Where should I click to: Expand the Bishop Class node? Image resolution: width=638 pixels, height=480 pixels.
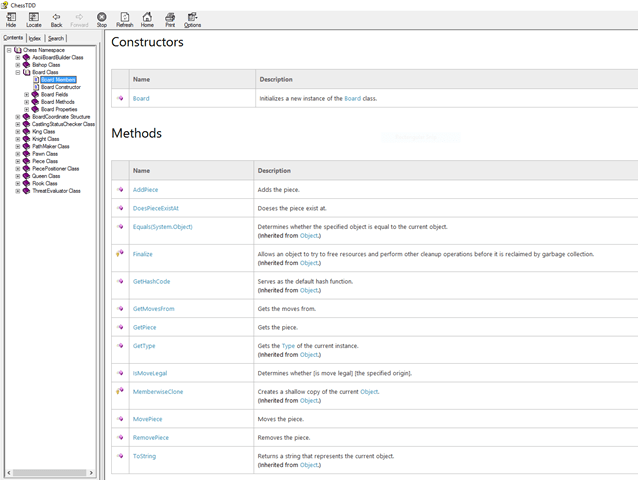(x=17, y=65)
